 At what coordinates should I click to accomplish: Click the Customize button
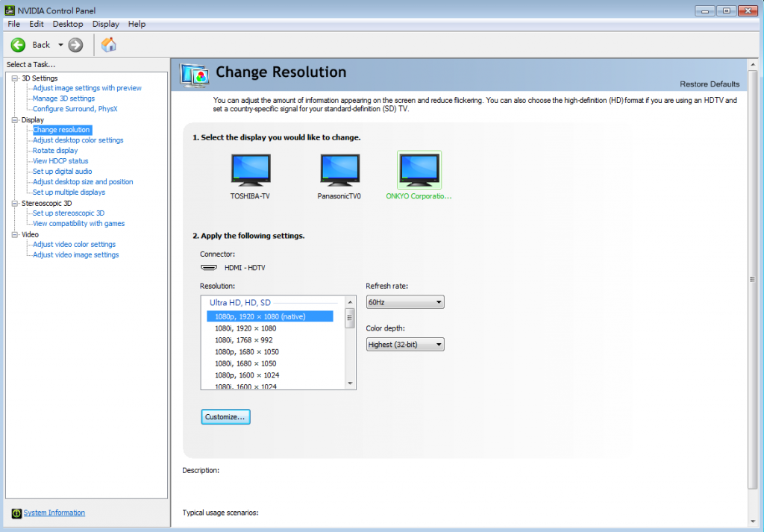point(225,417)
